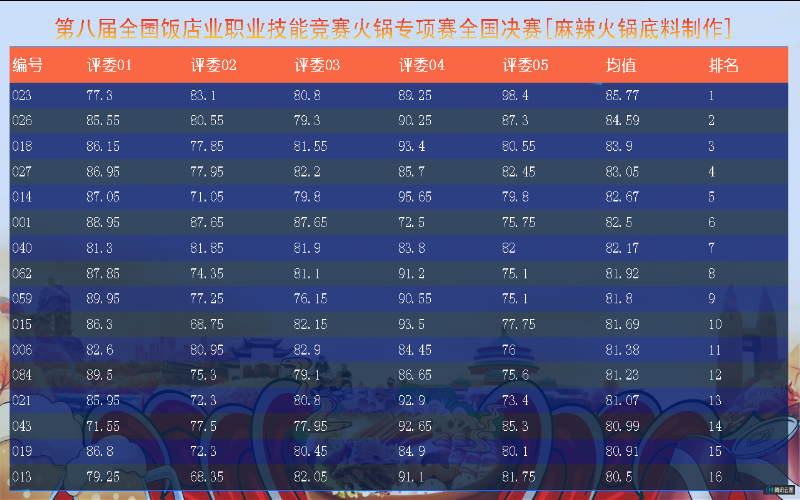
Task: Click the 评委05 column header
Action: tap(525, 66)
